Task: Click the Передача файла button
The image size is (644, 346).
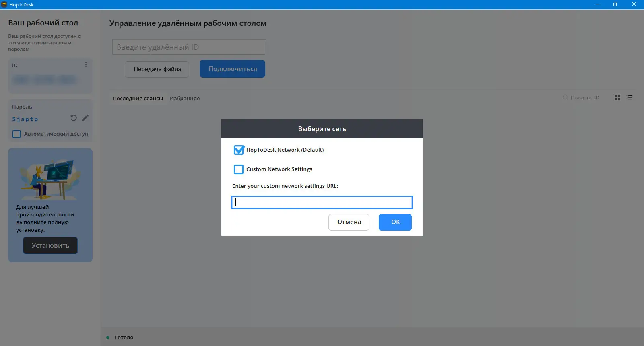Action: 157,69
